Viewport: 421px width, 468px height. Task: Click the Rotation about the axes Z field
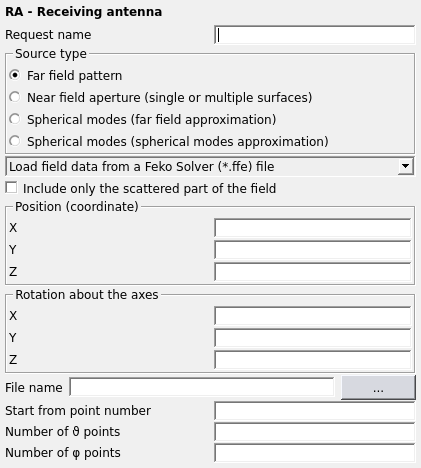click(x=312, y=360)
